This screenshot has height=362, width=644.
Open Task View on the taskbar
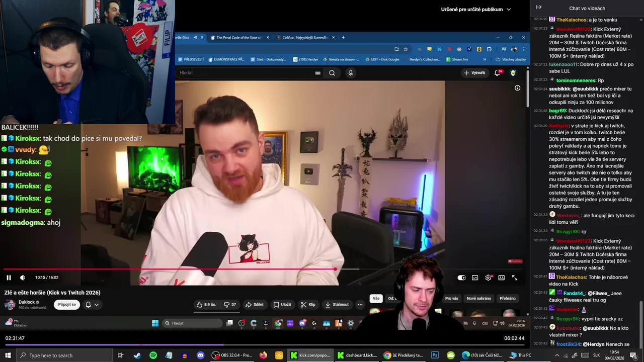pos(121,355)
